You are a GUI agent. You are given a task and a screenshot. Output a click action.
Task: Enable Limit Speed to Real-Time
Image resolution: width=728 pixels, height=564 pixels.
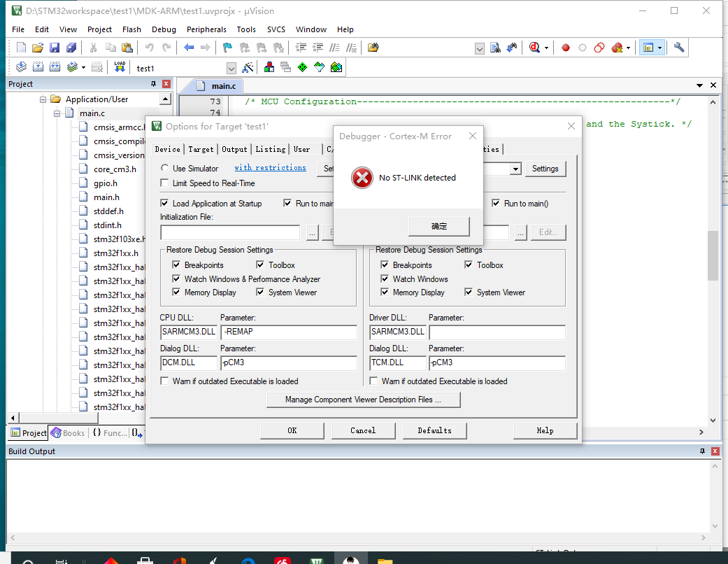tap(164, 183)
